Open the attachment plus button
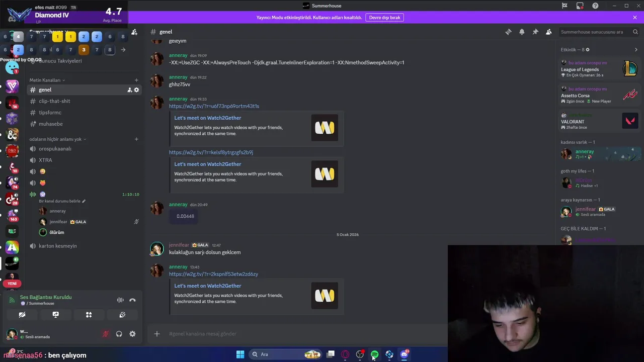The width and height of the screenshot is (644, 362). [x=157, y=334]
